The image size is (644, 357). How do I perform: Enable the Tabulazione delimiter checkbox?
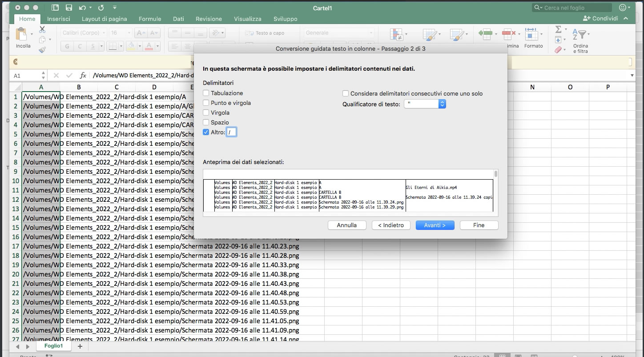(206, 93)
